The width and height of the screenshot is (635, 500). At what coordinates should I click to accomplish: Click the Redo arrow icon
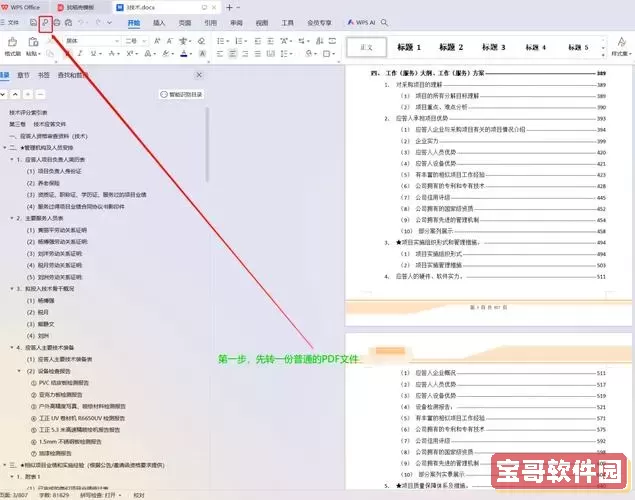click(98, 23)
